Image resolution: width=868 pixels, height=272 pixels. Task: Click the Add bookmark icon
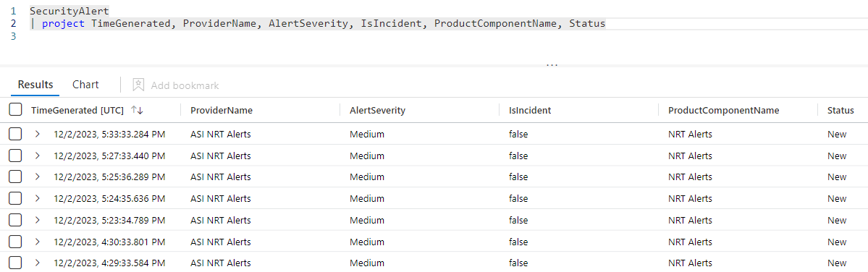point(138,85)
